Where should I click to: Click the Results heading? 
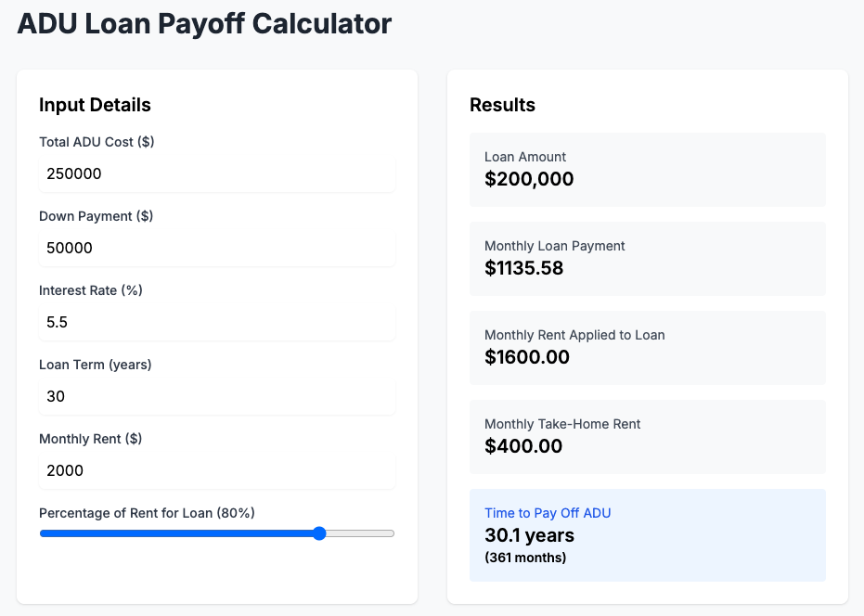[502, 105]
